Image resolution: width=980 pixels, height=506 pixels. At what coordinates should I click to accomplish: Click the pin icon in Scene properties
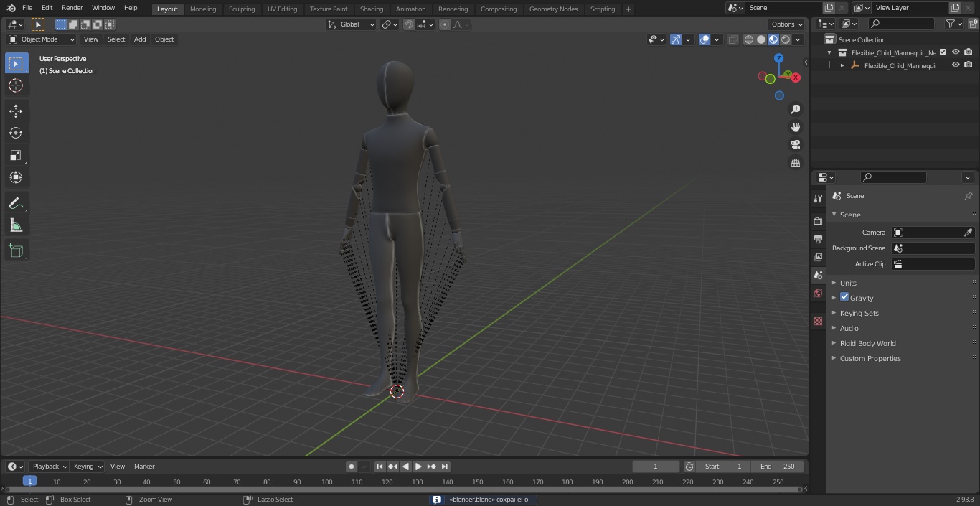968,196
